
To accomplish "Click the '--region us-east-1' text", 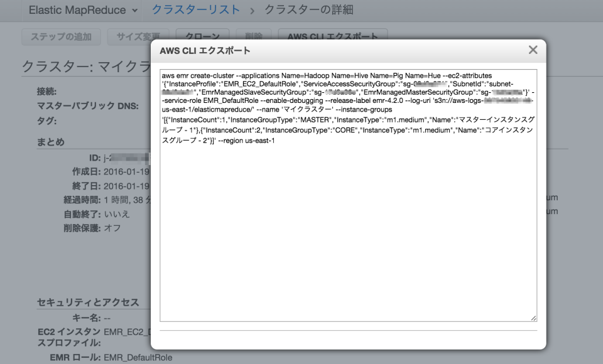I will pos(246,141).
